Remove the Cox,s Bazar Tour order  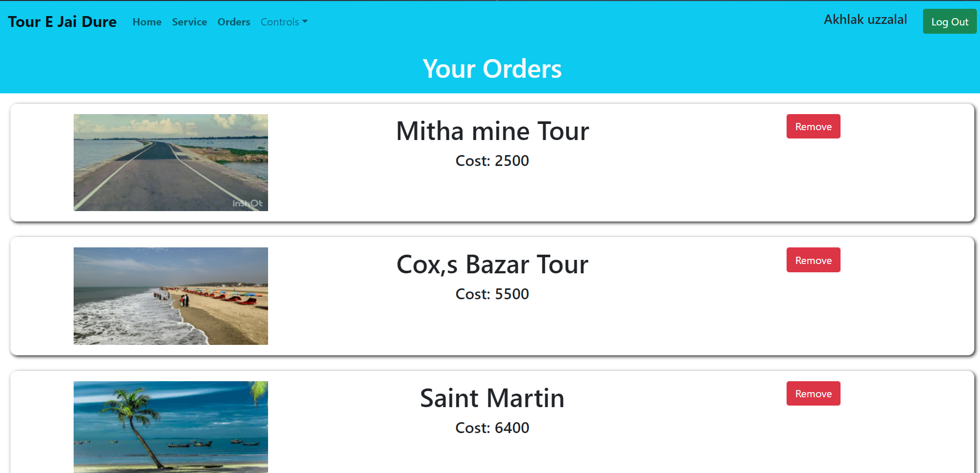[x=813, y=260]
